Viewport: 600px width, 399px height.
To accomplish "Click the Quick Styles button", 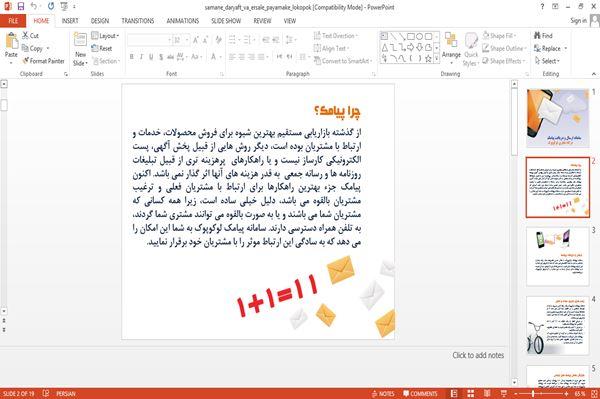I will [471, 50].
